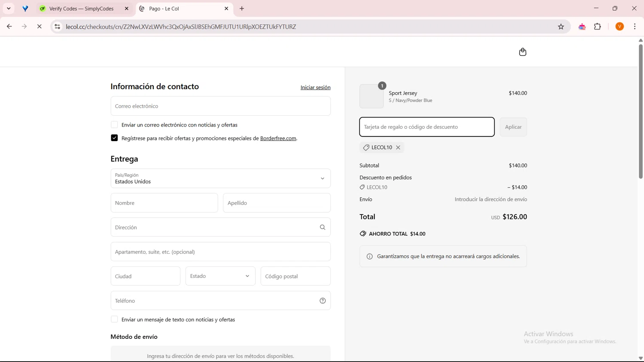Screen dimensions: 644x362
Task: Click the Iniciar sesión link
Action: tap(316, 87)
